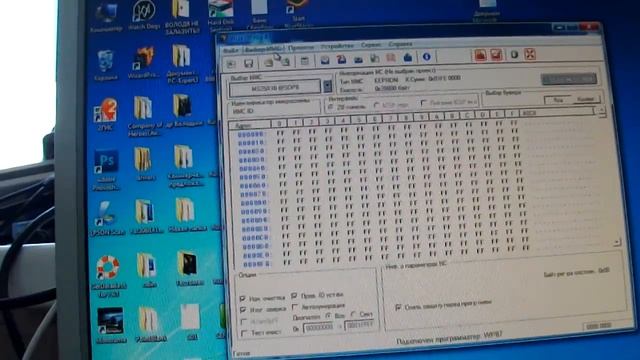This screenshot has width=640, height=360.
Task: Click the ASCII column header
Action: point(557,113)
